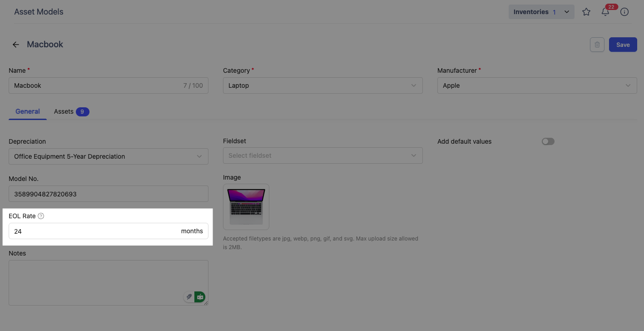Click the star favorites icon

point(586,12)
